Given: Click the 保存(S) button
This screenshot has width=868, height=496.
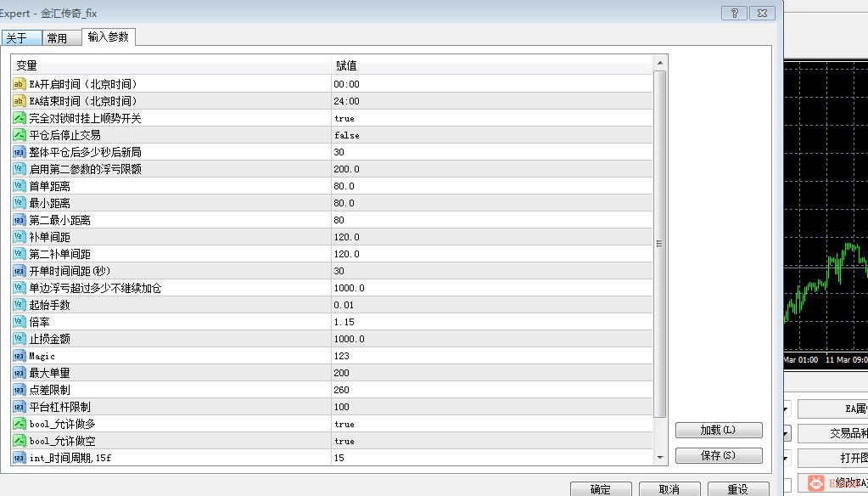Looking at the screenshot, I should pyautogui.click(x=719, y=455).
